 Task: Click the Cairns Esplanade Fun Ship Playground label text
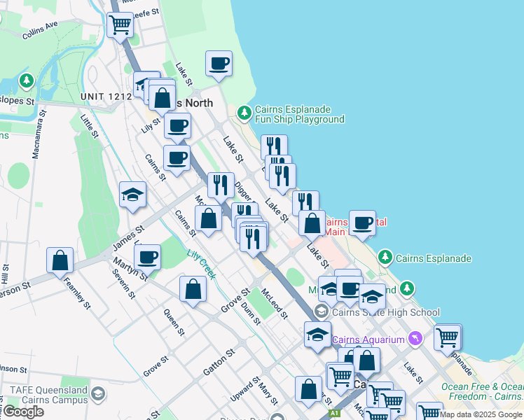pyautogui.click(x=299, y=114)
